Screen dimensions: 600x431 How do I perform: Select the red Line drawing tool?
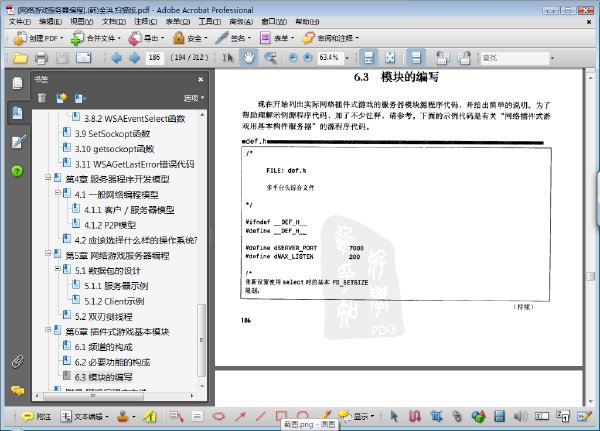[x=261, y=416]
